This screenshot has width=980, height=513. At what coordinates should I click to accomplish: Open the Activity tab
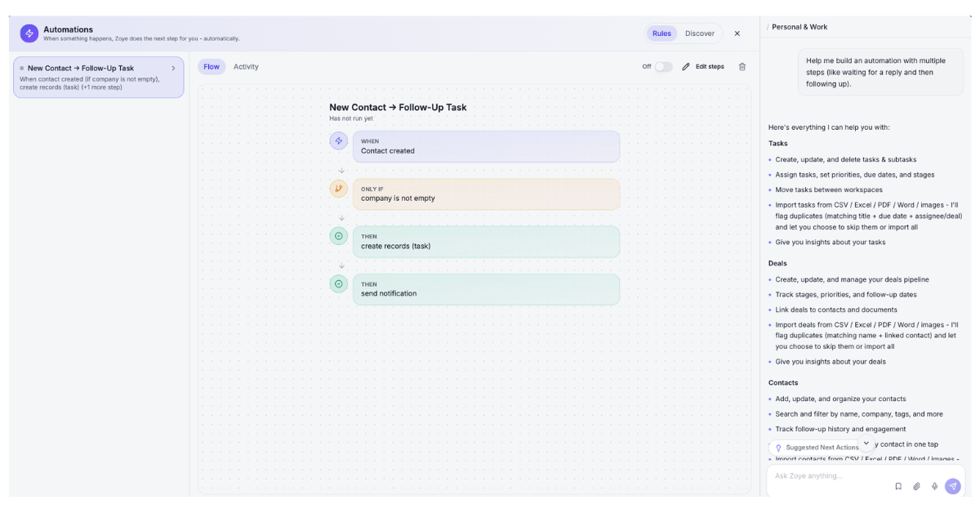click(246, 67)
